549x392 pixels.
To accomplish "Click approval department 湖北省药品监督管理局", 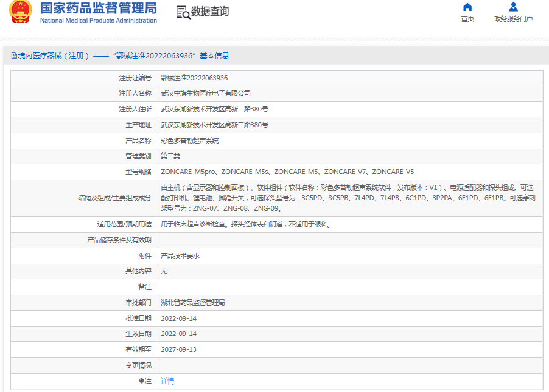I will pyautogui.click(x=193, y=303).
